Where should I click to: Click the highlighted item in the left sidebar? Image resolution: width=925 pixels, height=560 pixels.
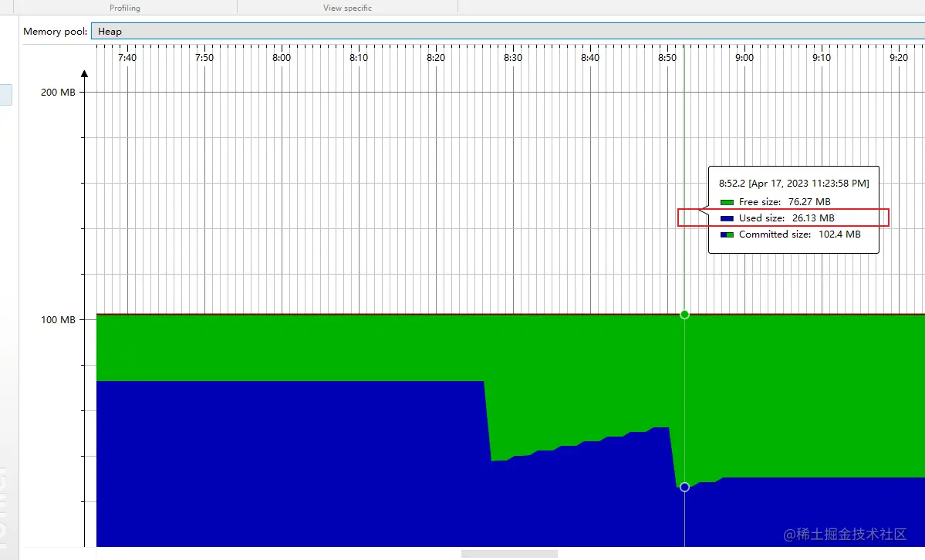[5, 94]
